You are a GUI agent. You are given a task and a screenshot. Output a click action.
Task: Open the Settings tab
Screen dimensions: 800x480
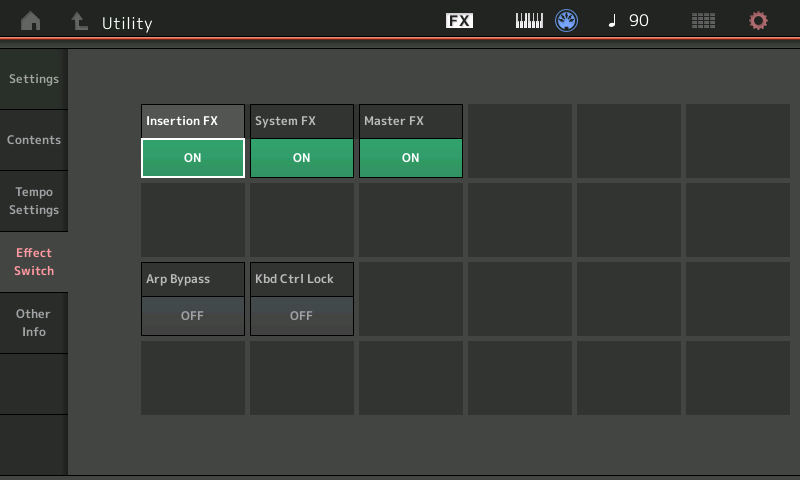34,79
